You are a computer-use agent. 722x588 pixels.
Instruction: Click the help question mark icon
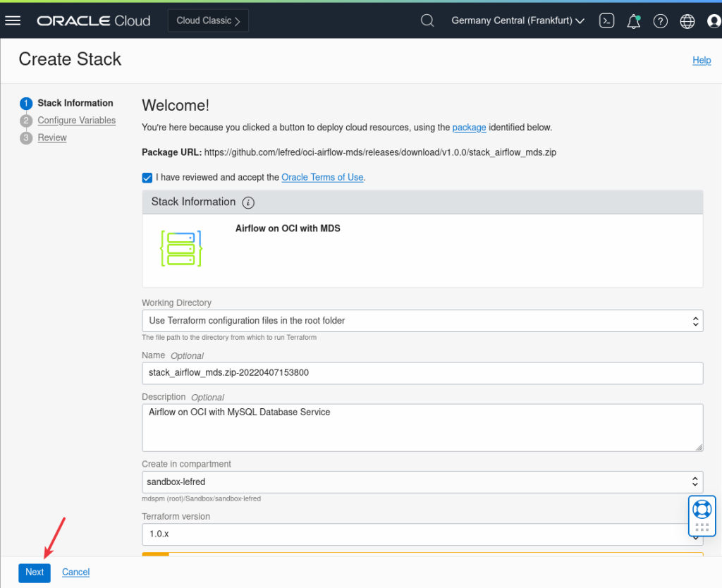click(661, 21)
